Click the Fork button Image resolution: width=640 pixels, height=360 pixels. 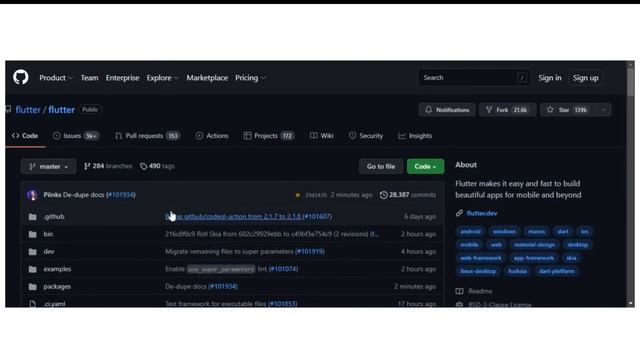click(x=508, y=110)
